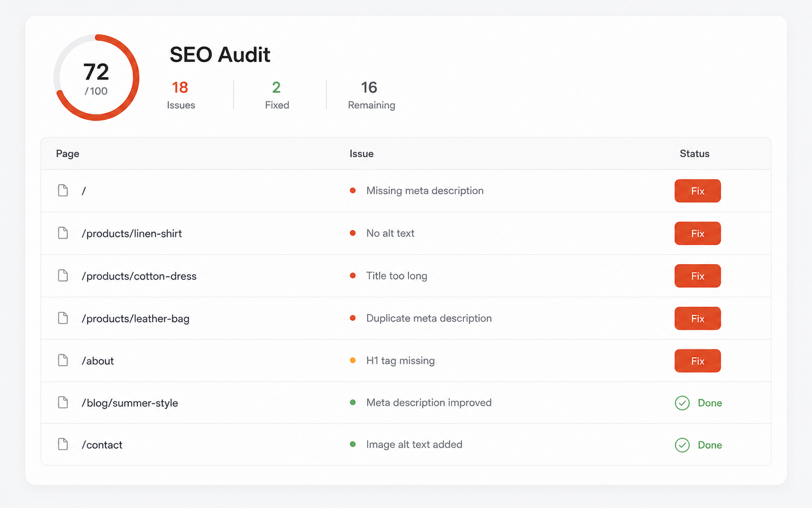Select the Image alt text added text
The image size is (812, 508).
point(414,444)
